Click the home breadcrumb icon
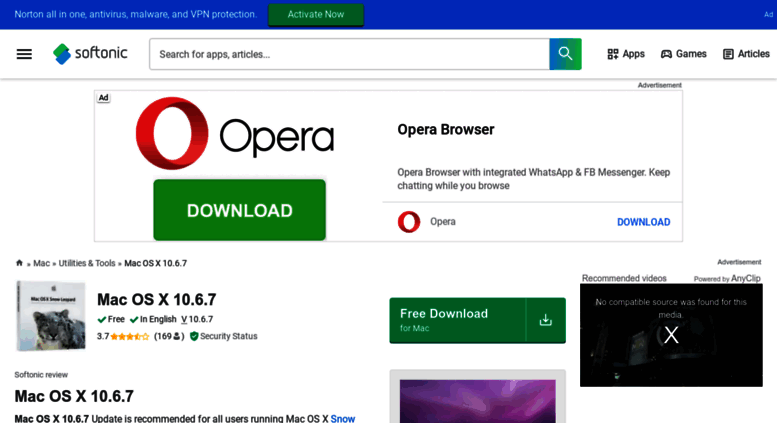This screenshot has height=423, width=777. pyautogui.click(x=19, y=263)
